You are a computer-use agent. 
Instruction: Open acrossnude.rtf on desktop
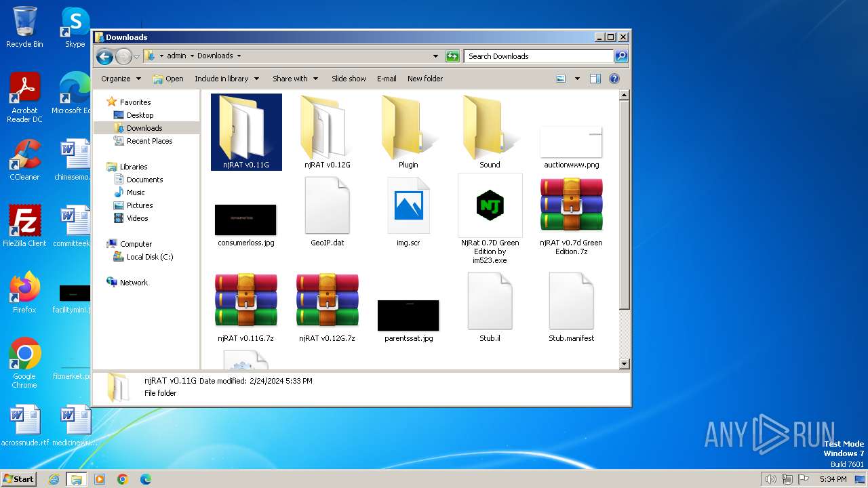coord(24,426)
